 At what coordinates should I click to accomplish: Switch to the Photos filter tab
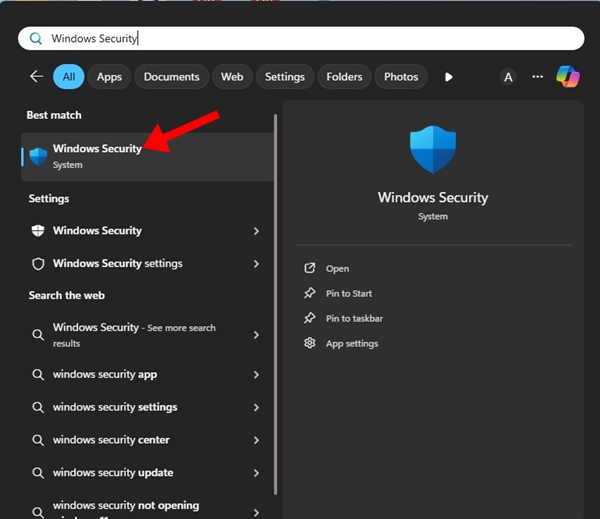pyautogui.click(x=401, y=77)
